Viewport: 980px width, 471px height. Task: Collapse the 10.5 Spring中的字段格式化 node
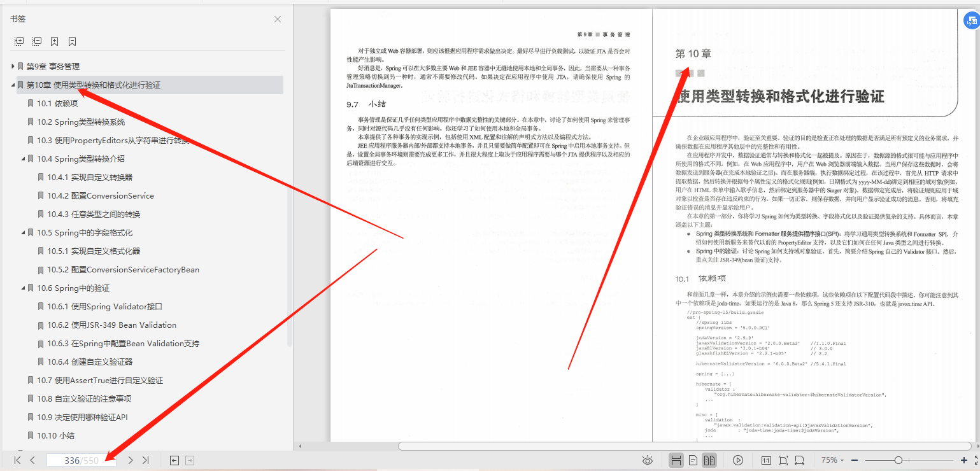click(x=23, y=232)
